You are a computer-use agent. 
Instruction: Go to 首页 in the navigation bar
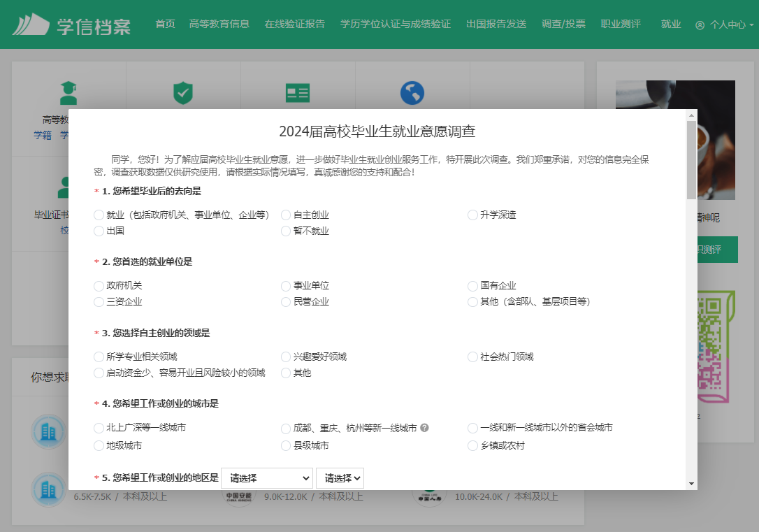(165, 24)
